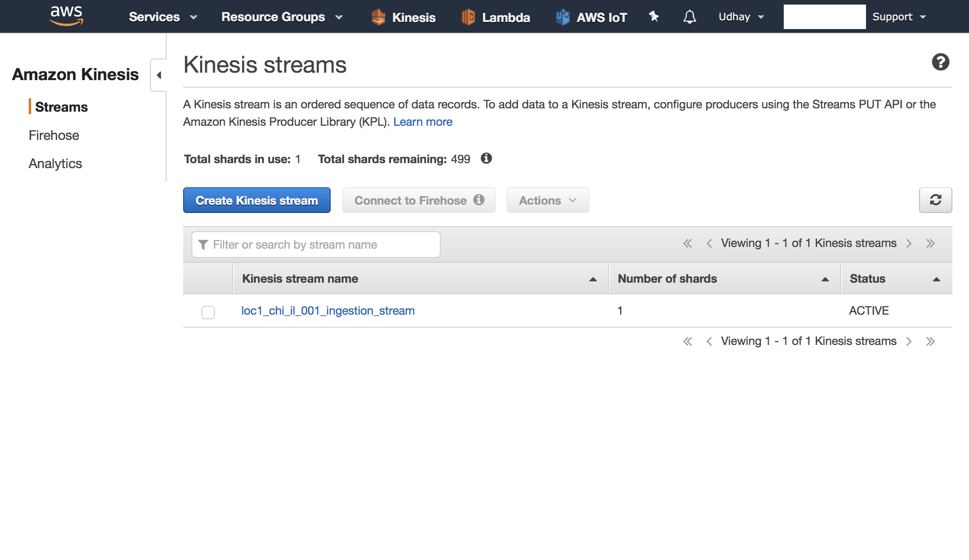Go to Firehose in sidebar
This screenshot has height=560, width=969.
click(54, 135)
